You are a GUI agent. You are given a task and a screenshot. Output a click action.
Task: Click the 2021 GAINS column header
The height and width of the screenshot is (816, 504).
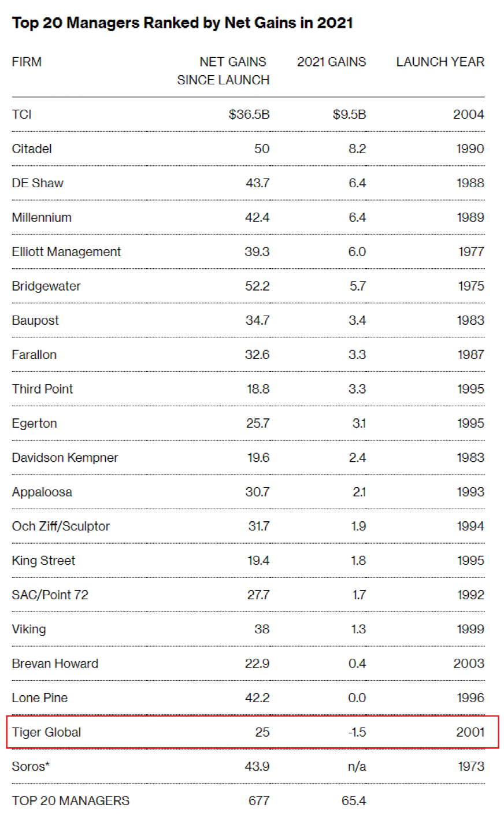click(x=332, y=62)
